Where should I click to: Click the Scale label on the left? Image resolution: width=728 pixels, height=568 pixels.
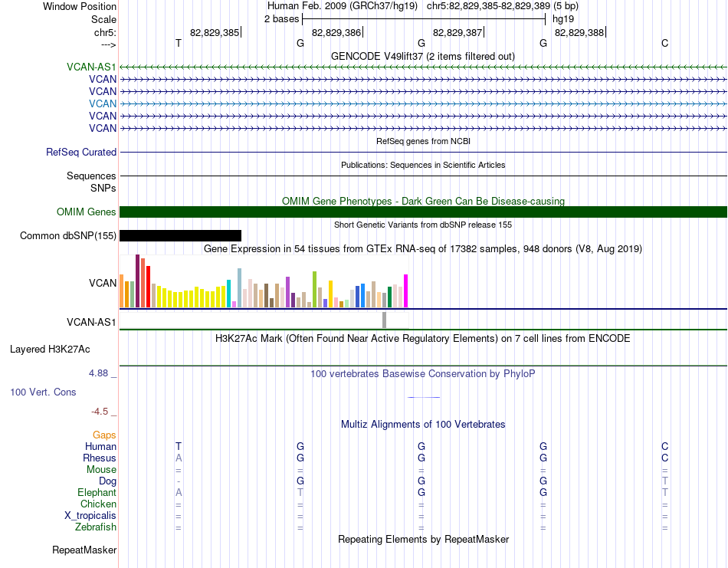103,19
